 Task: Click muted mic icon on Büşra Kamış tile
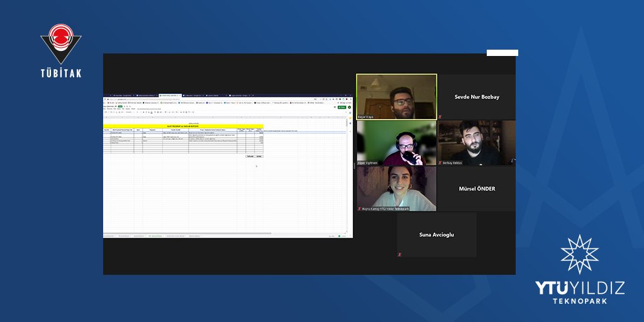(359, 209)
